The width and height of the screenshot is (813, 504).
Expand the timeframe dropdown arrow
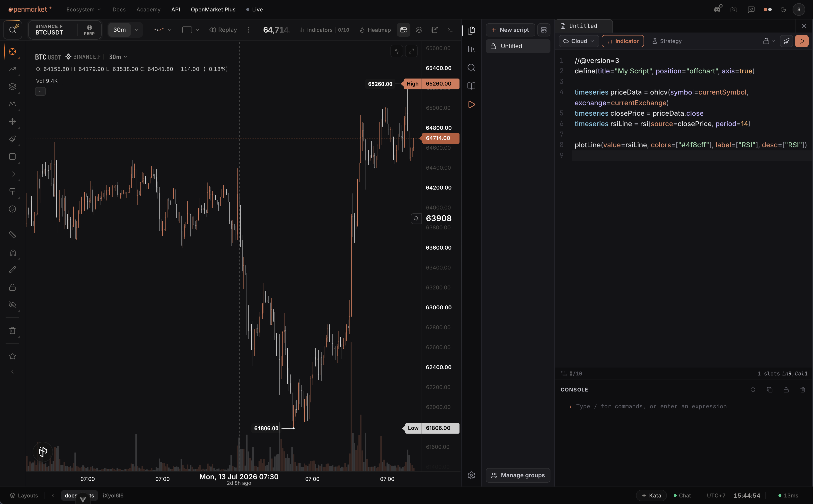click(136, 30)
